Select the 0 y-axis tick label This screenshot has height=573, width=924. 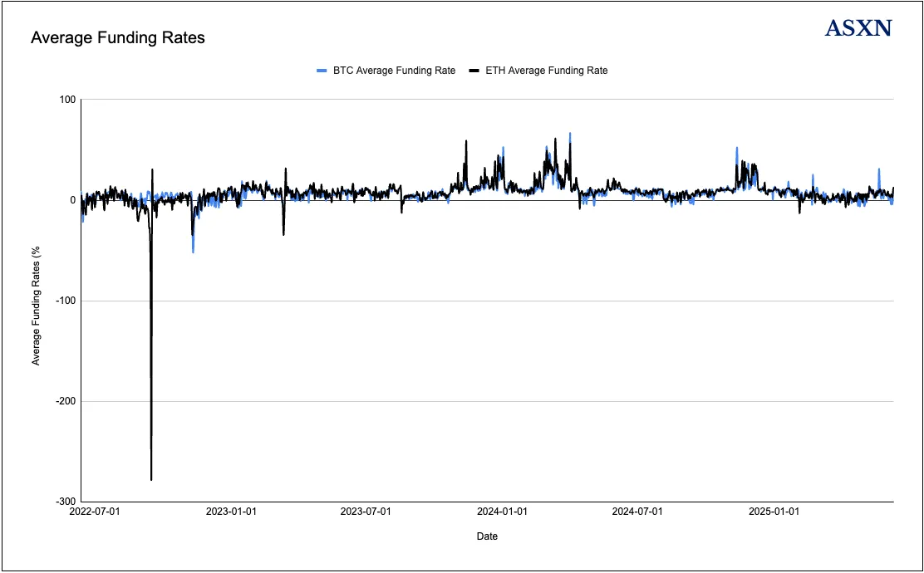pos(72,200)
